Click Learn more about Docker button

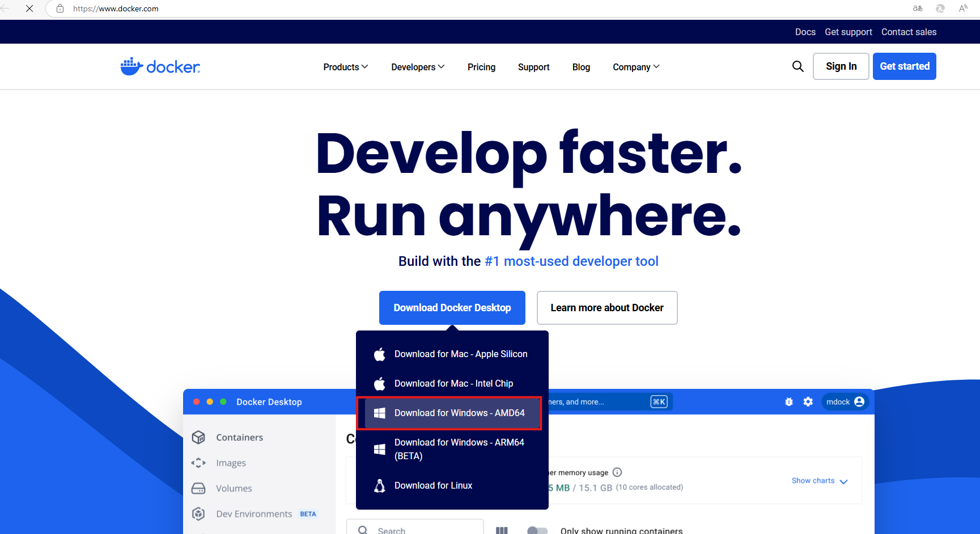pyautogui.click(x=607, y=308)
